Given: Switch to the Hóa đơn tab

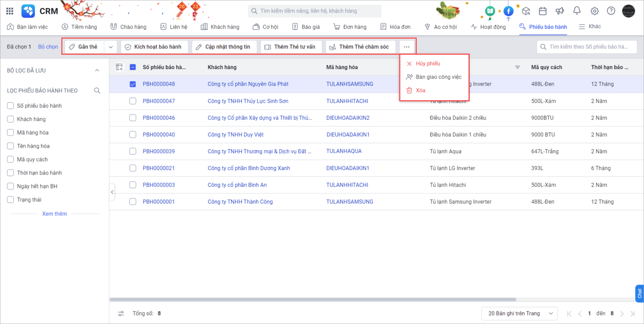Looking at the screenshot, I should (x=395, y=27).
